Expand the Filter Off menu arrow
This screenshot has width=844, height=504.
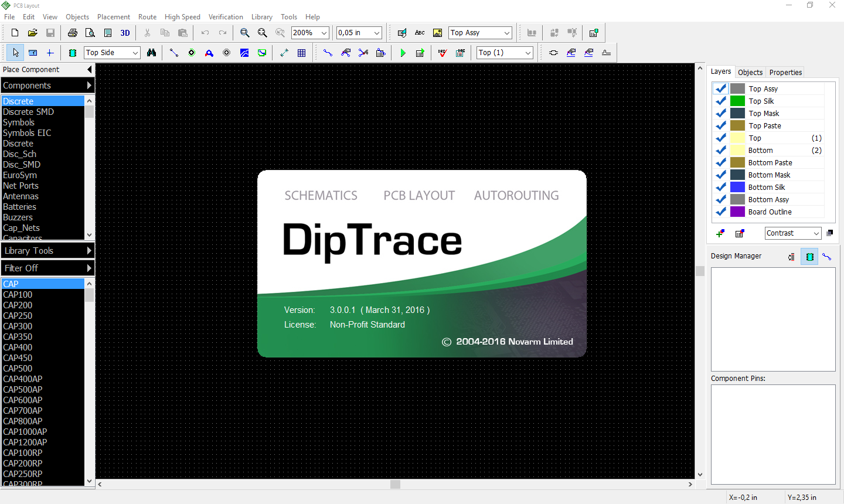[89, 268]
